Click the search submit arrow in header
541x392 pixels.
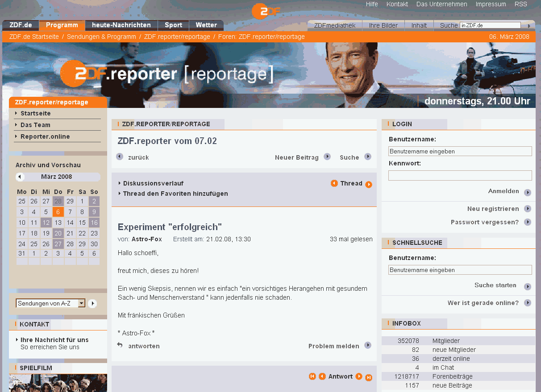(529, 26)
